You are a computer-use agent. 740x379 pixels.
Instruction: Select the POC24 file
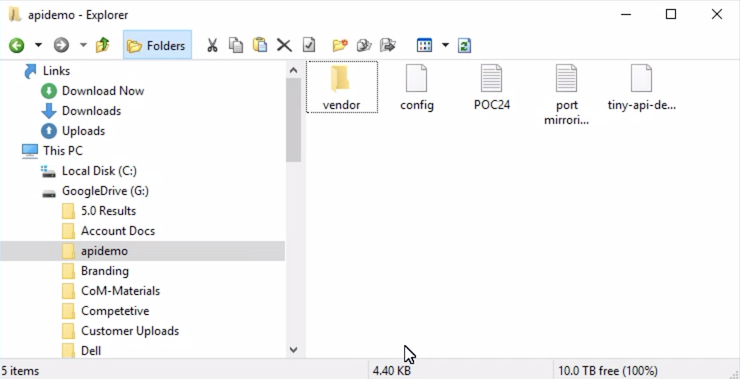tap(492, 88)
